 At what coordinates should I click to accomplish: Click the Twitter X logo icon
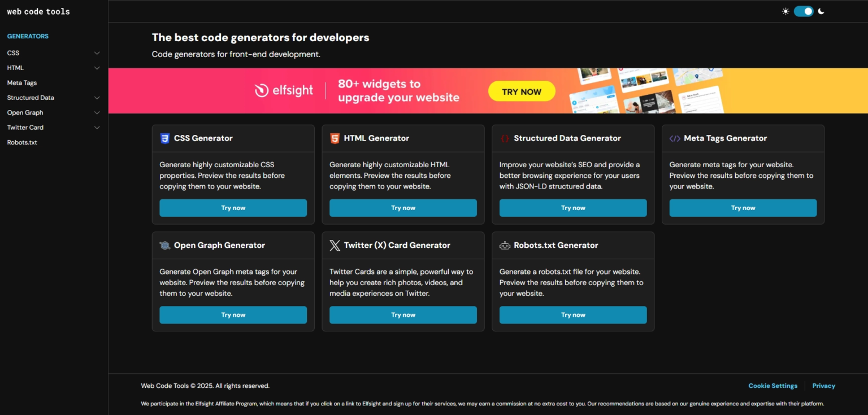pyautogui.click(x=335, y=246)
